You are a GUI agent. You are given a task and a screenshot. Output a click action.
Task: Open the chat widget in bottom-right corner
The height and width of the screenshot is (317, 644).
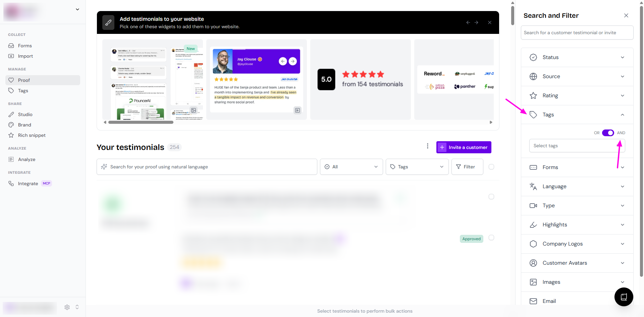[x=624, y=297]
